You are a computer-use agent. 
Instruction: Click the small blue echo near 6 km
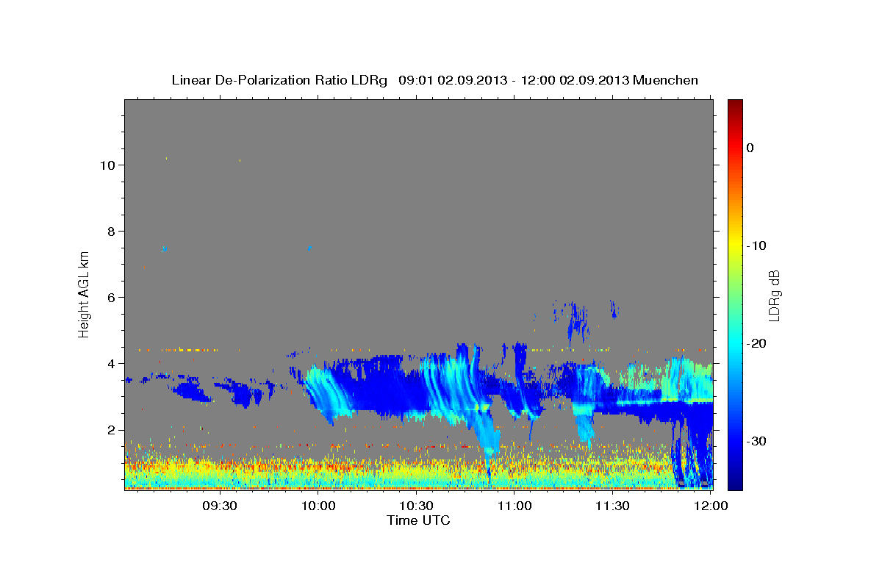(x=578, y=320)
